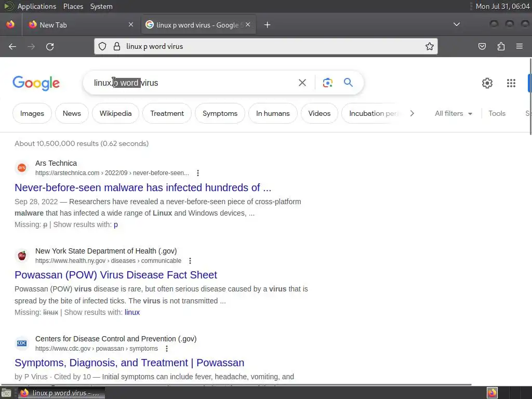Viewport: 532px width, 399px height.
Task: Open more options for the New York State Health result
Action: (190, 261)
